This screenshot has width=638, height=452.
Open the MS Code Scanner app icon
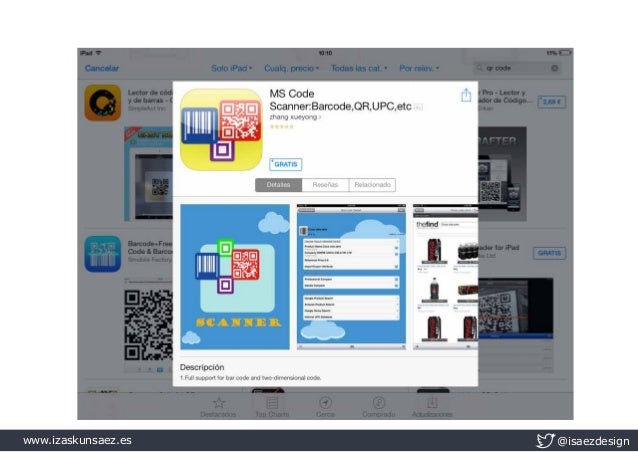coord(221,130)
